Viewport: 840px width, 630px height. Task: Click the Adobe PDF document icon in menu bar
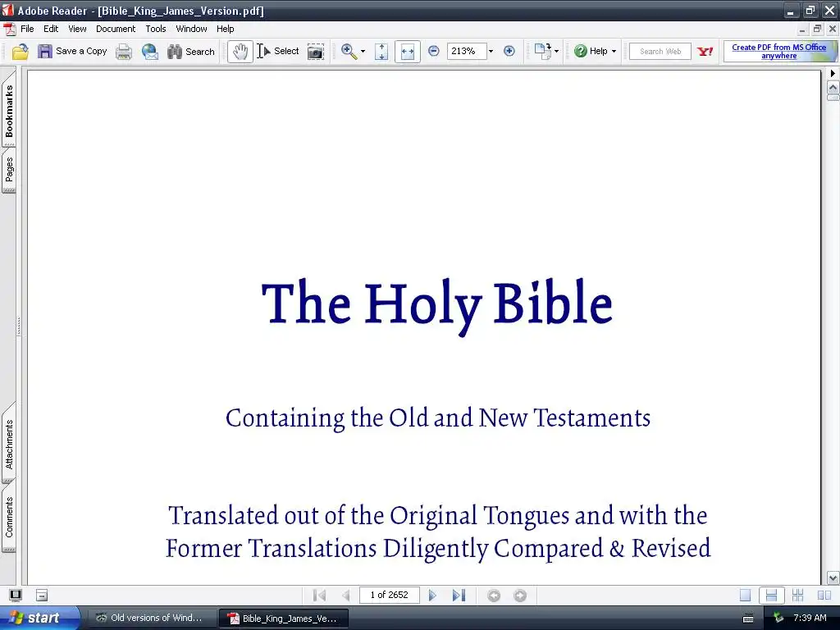9,29
